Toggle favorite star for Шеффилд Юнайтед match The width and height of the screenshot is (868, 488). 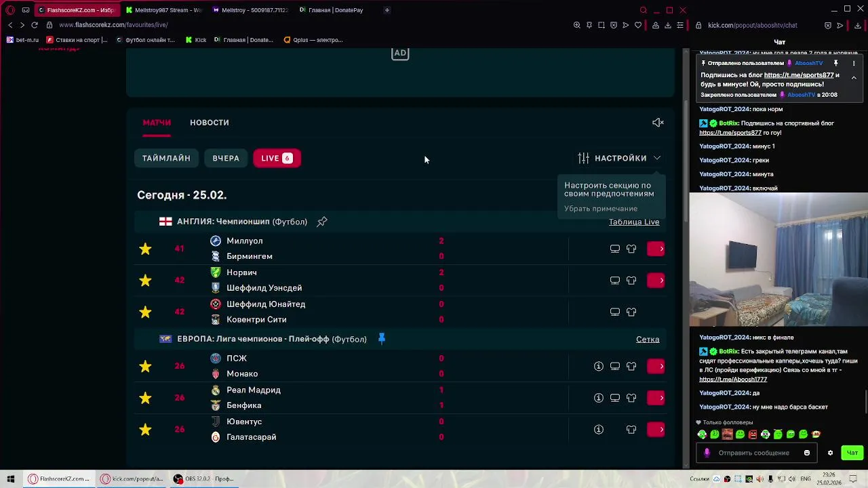tap(145, 312)
